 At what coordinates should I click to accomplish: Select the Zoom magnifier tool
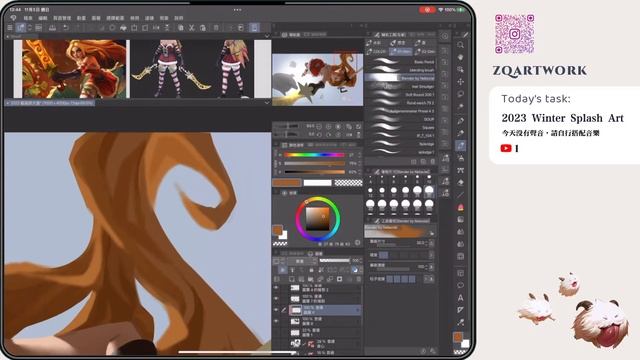click(x=460, y=45)
